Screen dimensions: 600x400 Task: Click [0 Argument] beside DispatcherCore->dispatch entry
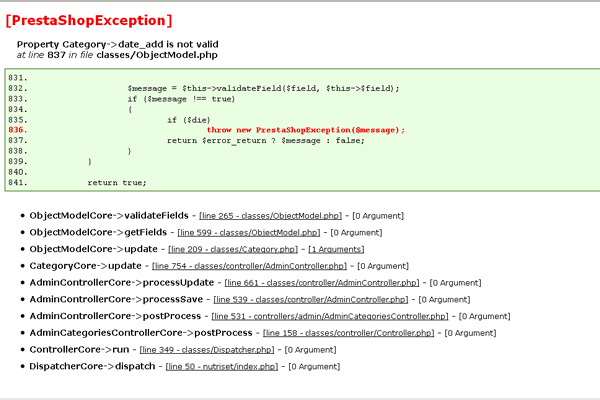pyautogui.click(x=314, y=367)
